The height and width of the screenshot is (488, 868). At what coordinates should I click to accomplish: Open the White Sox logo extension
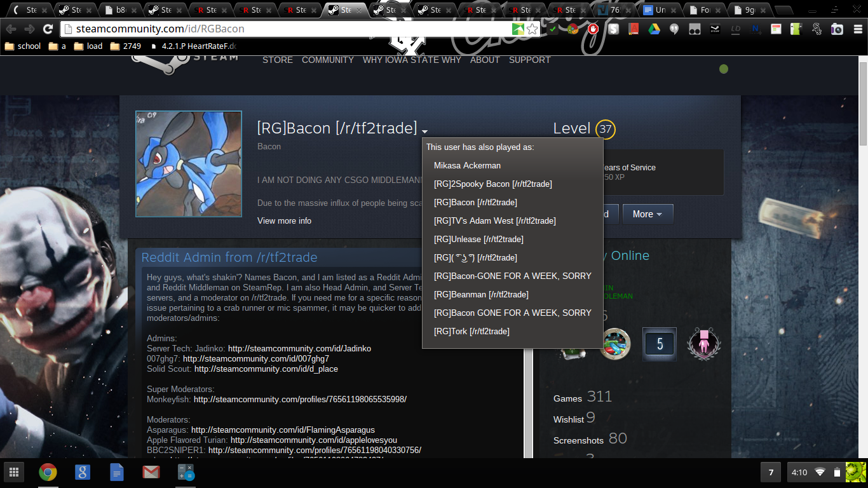817,29
